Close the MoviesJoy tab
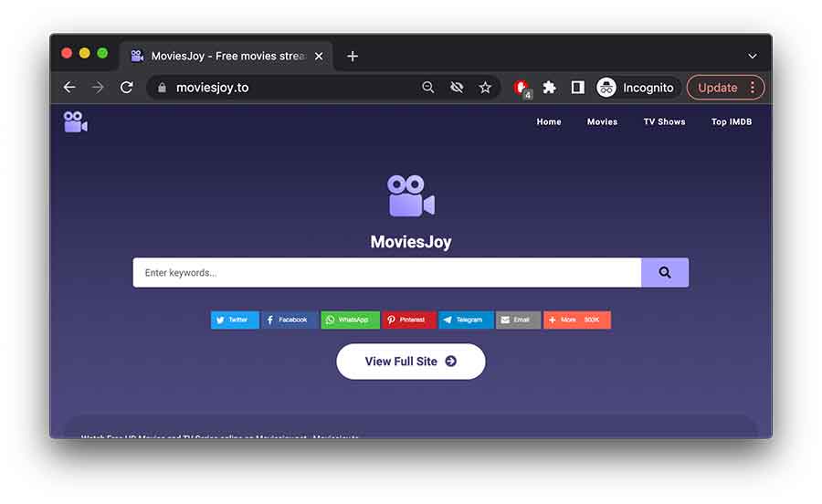This screenshot has width=822, height=504. 319,56
